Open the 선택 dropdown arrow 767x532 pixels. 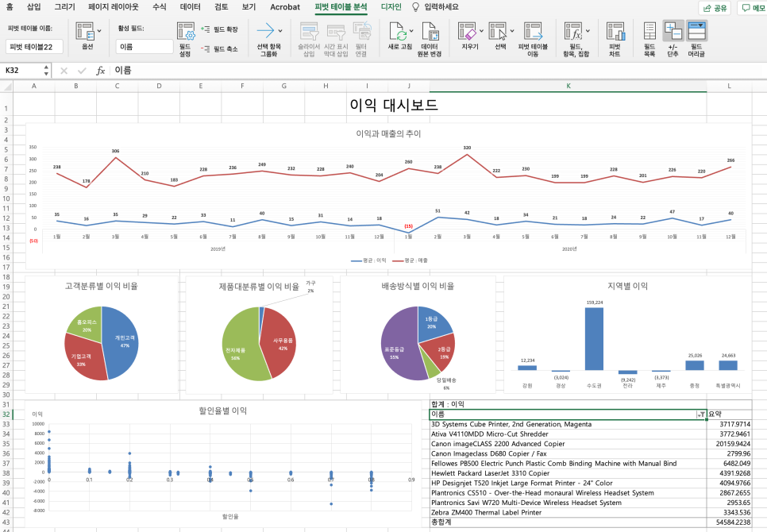click(512, 31)
